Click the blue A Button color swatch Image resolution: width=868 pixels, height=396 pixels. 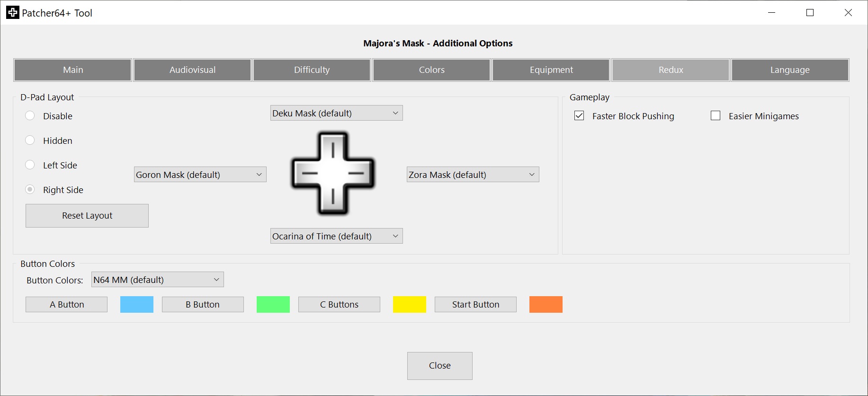(137, 305)
